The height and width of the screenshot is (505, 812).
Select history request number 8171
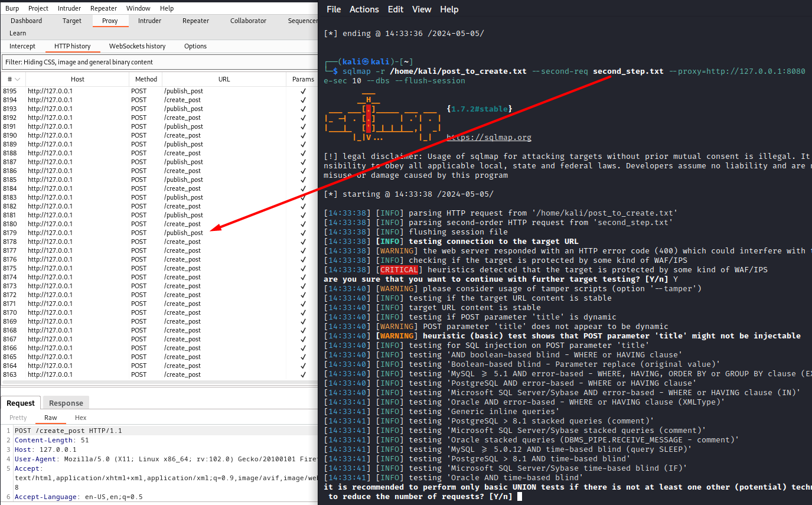point(159,304)
